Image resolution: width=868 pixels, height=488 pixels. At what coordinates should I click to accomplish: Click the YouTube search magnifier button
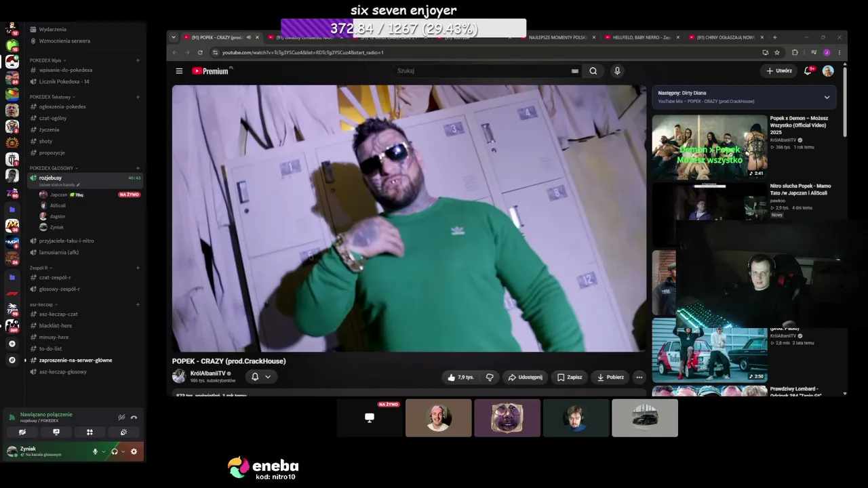pyautogui.click(x=593, y=71)
